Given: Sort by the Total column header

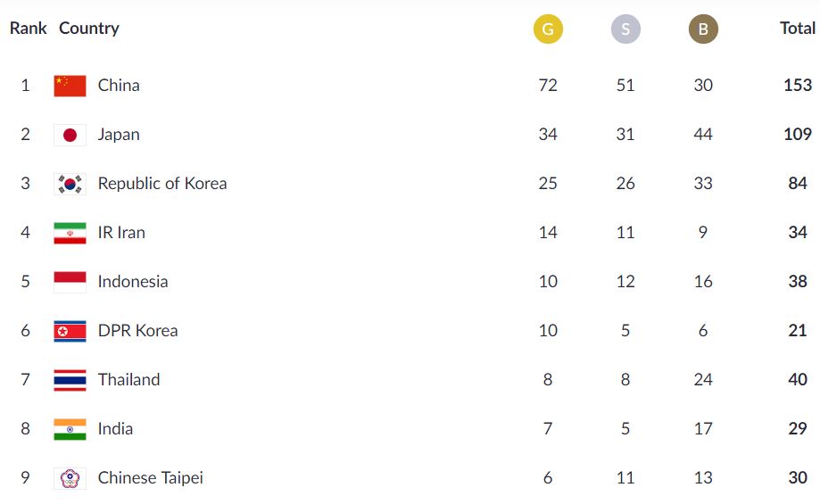Looking at the screenshot, I should (x=798, y=29).
